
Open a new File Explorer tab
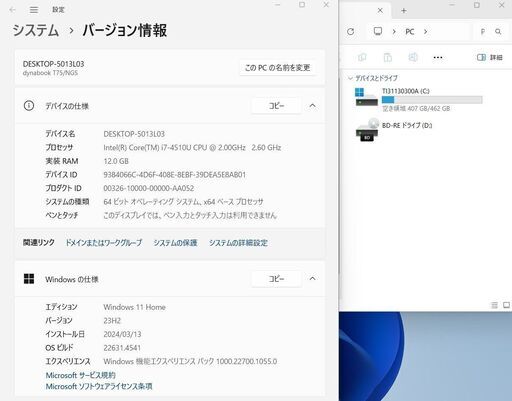[404, 10]
